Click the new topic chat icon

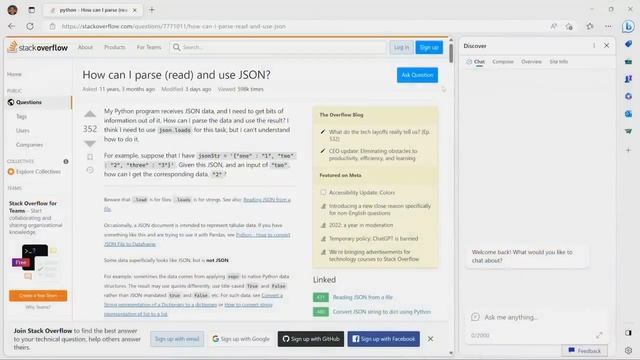point(475,317)
